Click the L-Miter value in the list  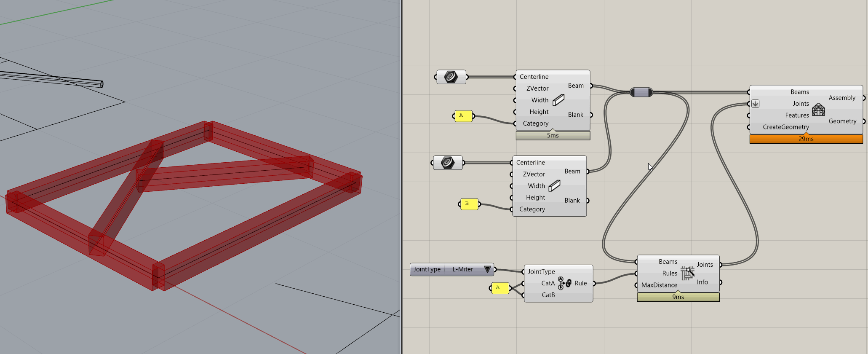click(x=462, y=269)
